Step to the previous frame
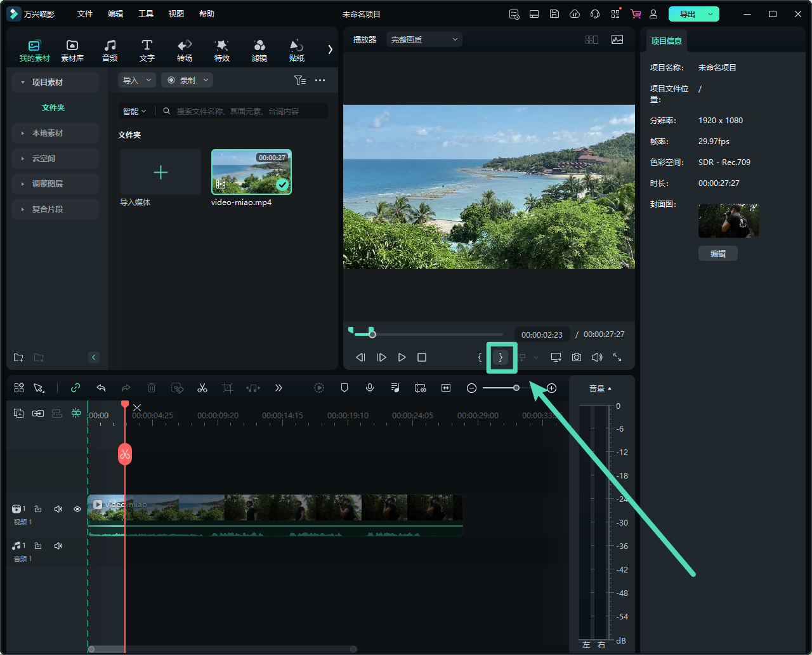Image resolution: width=812 pixels, height=655 pixels. point(360,357)
